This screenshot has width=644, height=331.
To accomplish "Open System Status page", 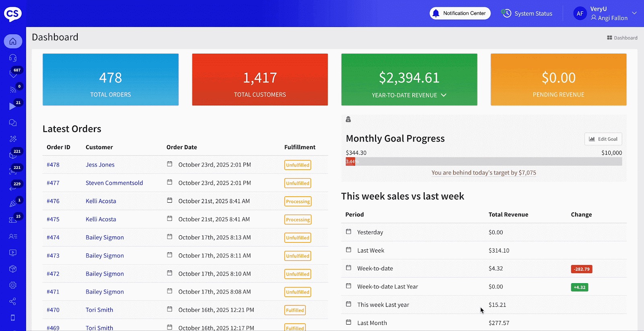I will click(527, 14).
